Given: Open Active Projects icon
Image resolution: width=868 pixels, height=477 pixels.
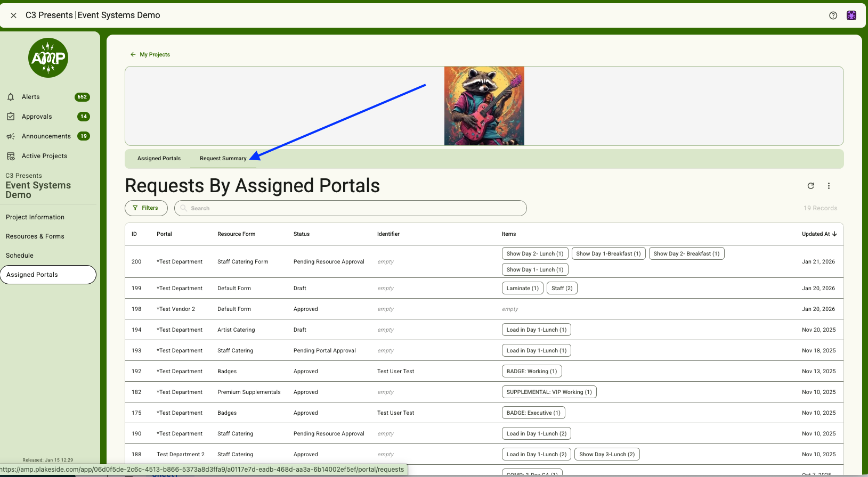Looking at the screenshot, I should click(11, 156).
